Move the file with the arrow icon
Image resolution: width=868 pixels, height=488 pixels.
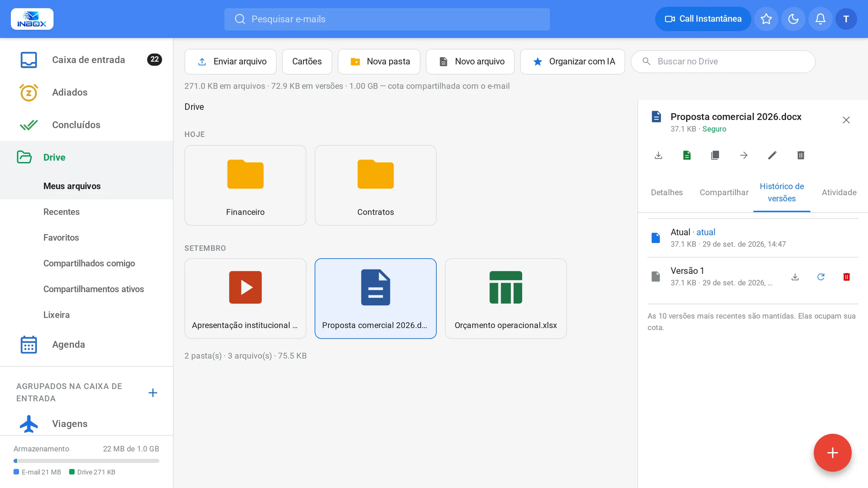[743, 155]
